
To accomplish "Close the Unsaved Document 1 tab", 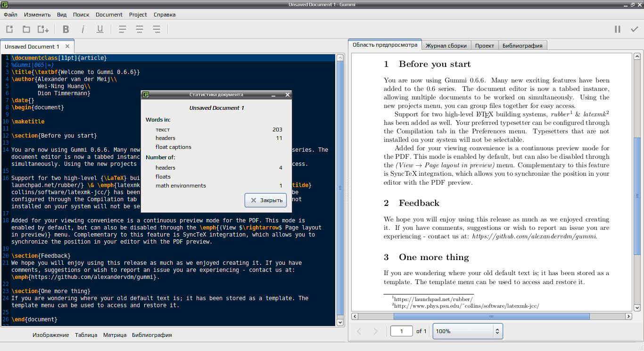I will pyautogui.click(x=67, y=46).
